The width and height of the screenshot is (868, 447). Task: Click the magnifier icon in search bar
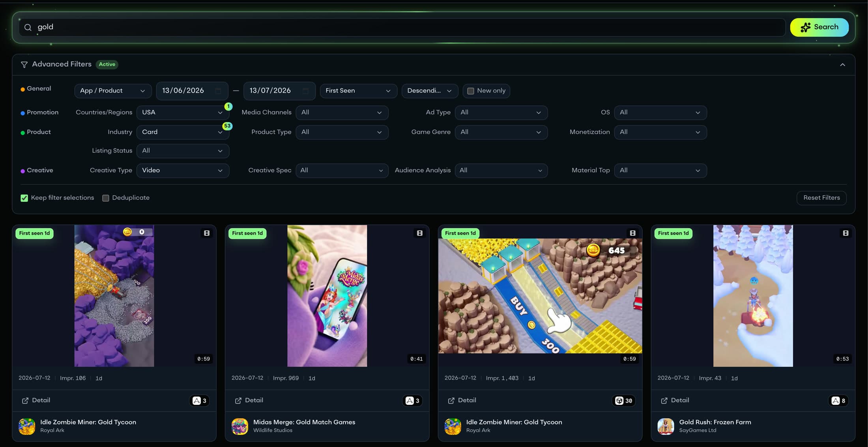pyautogui.click(x=28, y=27)
